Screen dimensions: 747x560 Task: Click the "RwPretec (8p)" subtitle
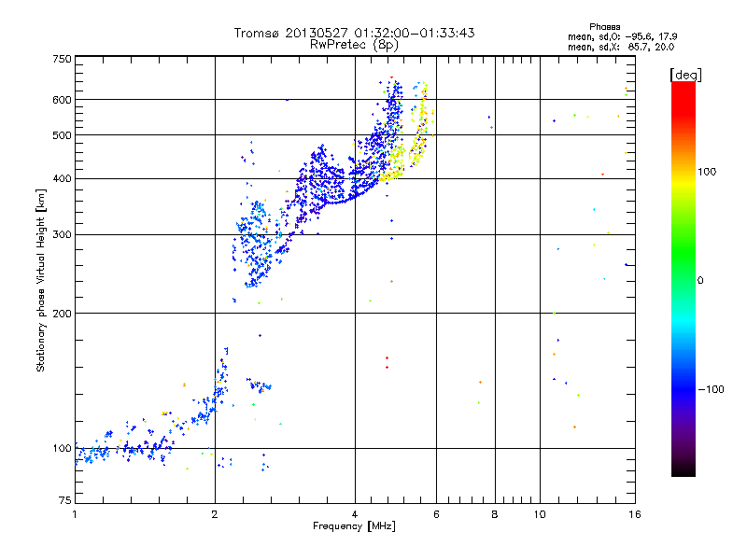click(354, 45)
